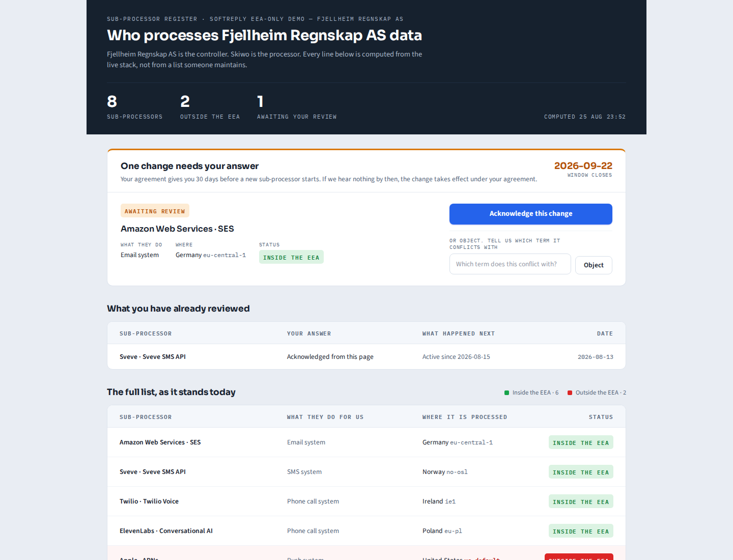Click the INSIDE THE EEA badge in Sveve row

tap(581, 472)
